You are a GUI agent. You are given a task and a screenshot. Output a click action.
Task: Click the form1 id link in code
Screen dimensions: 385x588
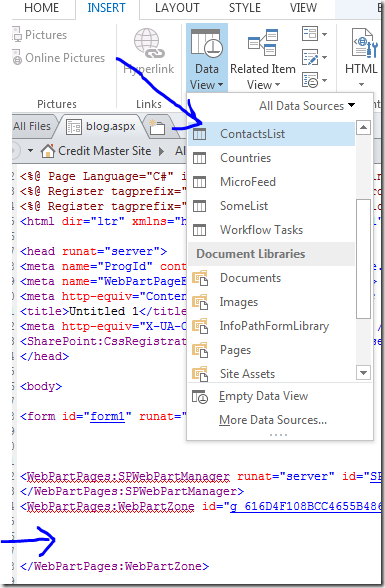107,416
